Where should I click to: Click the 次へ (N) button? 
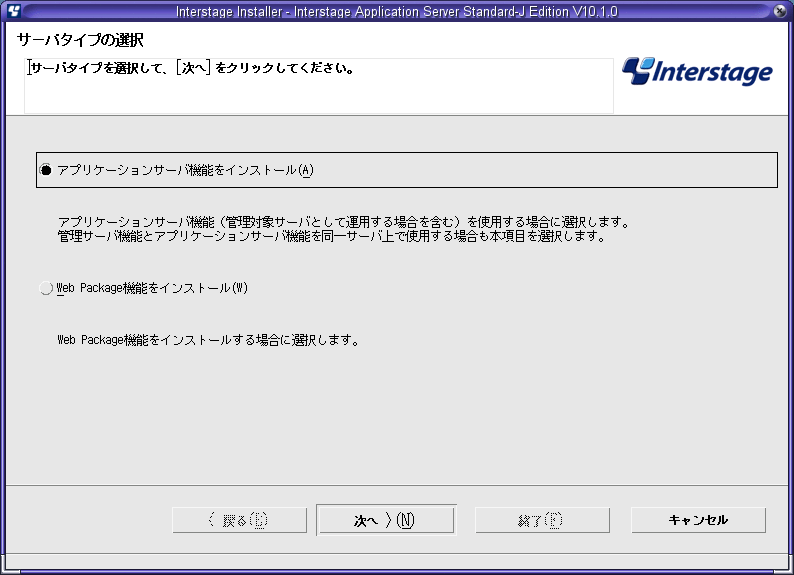[386, 520]
